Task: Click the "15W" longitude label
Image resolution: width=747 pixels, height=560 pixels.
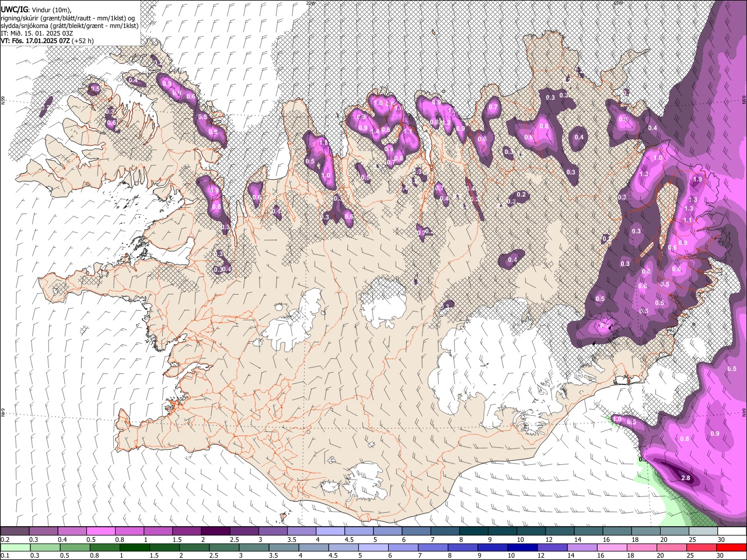Action: point(619,3)
